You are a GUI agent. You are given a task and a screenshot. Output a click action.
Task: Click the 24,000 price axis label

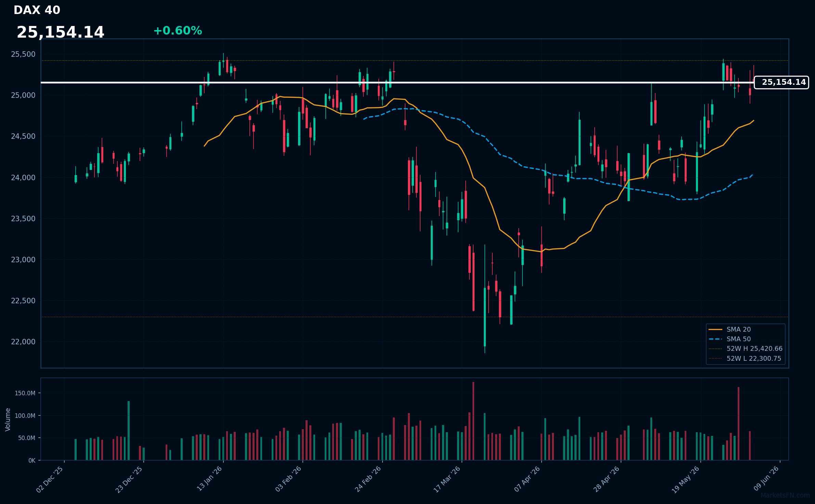pyautogui.click(x=23, y=177)
